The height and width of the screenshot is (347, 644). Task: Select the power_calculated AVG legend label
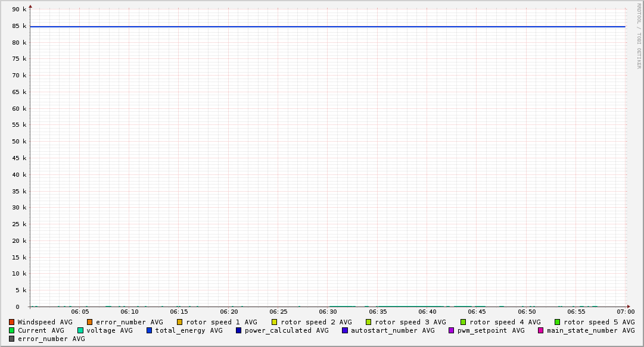(286, 330)
